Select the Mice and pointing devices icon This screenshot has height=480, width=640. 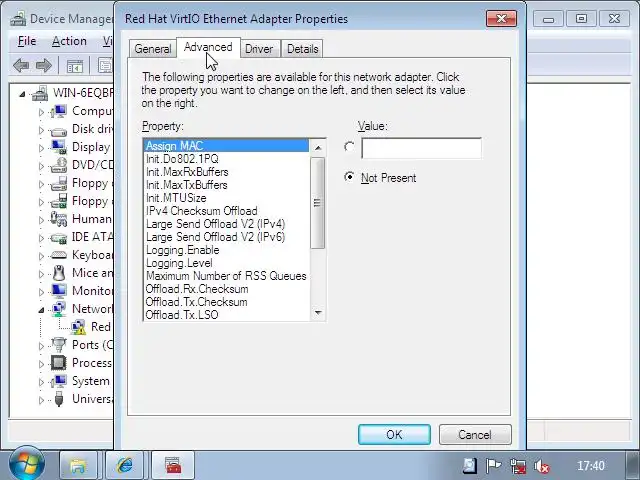click(x=59, y=273)
